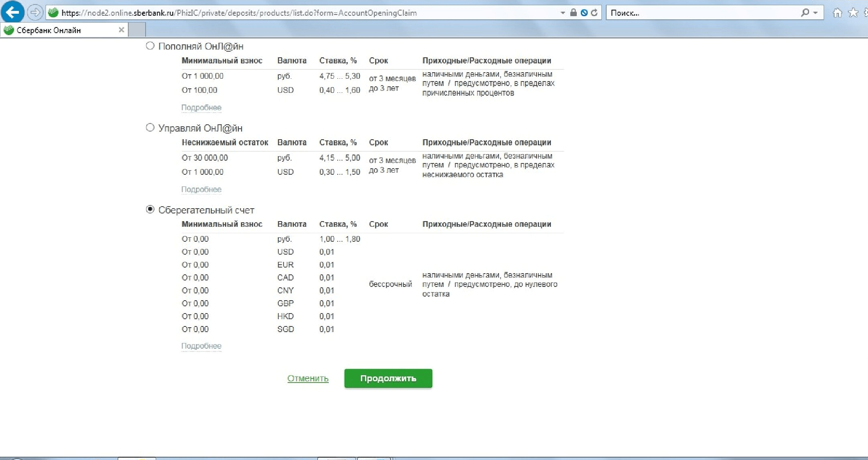
Task: Click the Несниженный остаток column header
Action: point(225,142)
